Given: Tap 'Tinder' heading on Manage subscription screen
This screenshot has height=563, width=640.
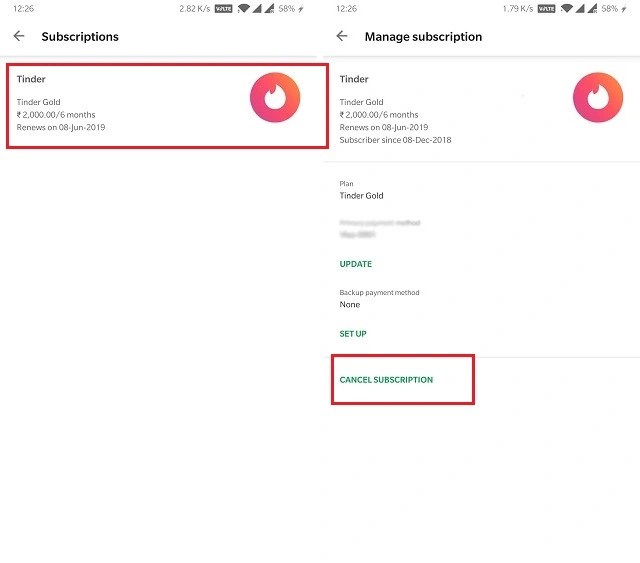Looking at the screenshot, I should point(354,79).
